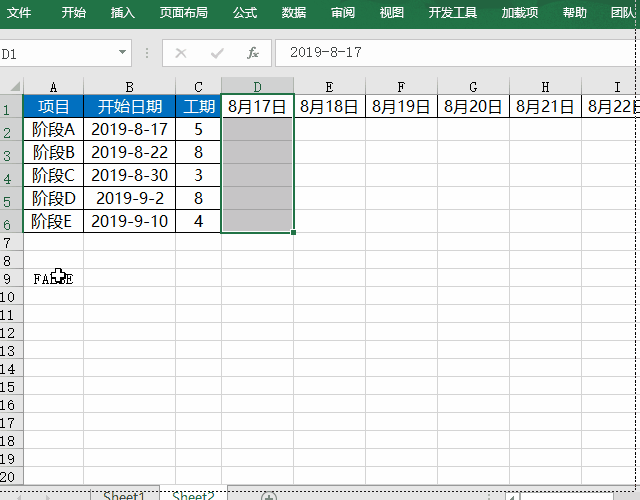Click the 工期 value 4 cell

coord(198,221)
